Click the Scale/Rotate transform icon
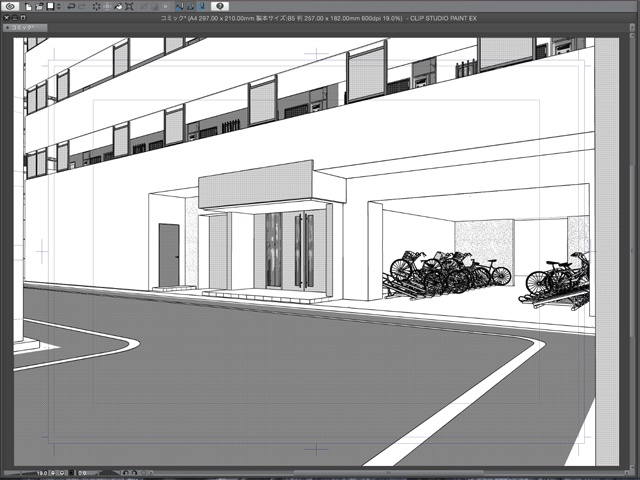The width and height of the screenshot is (640, 480). point(129,7)
